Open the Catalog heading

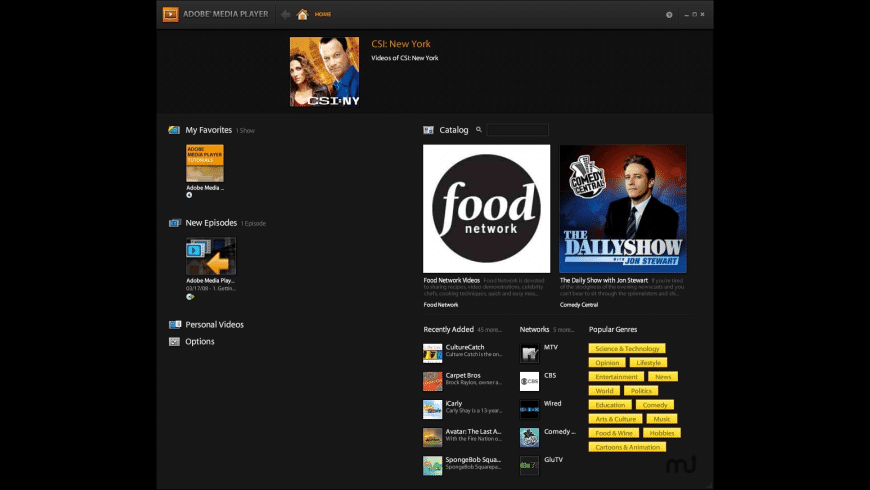(454, 130)
